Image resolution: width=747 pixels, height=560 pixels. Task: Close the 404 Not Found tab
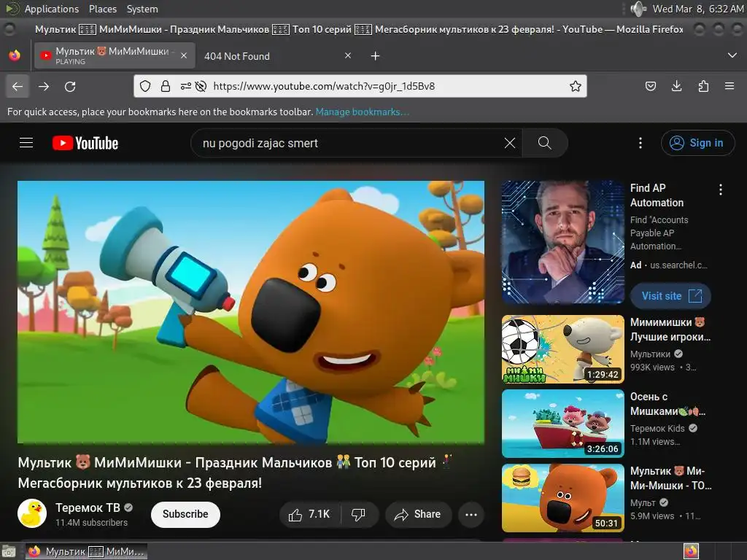tap(348, 55)
